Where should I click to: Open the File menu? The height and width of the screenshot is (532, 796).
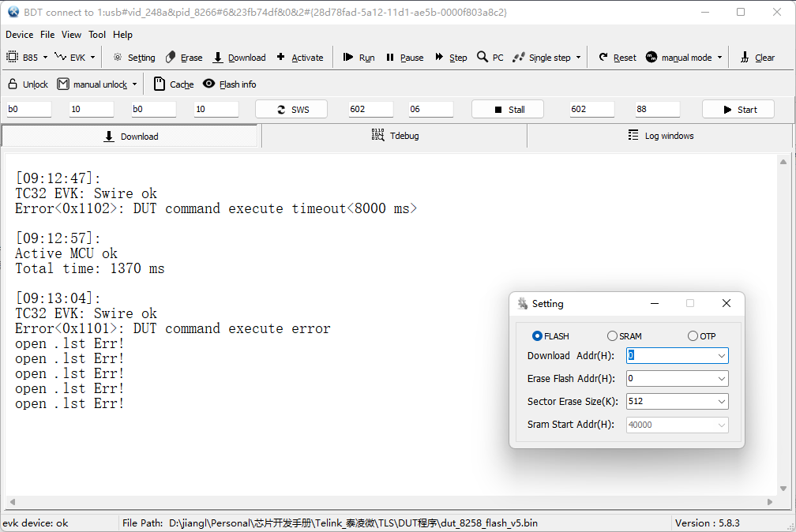click(x=47, y=35)
